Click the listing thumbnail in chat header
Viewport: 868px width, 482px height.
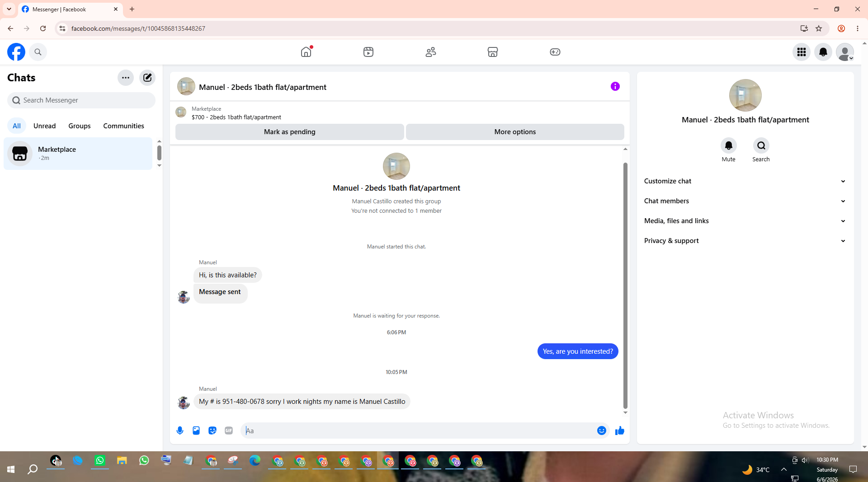point(186,86)
